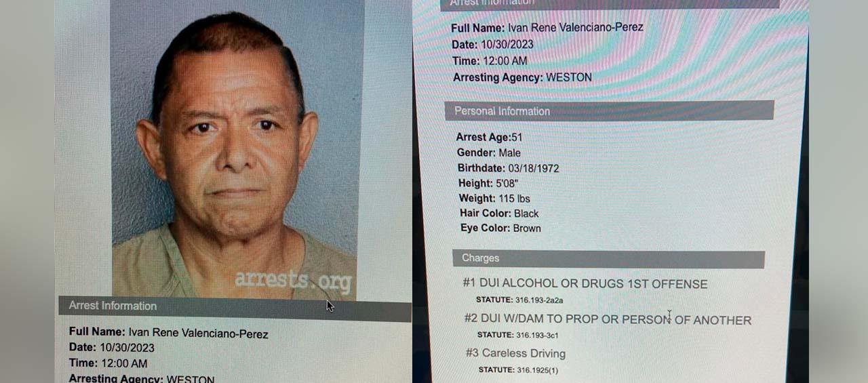Select the Arrest Age 51 line
This screenshot has height=383, width=868.
coord(489,138)
